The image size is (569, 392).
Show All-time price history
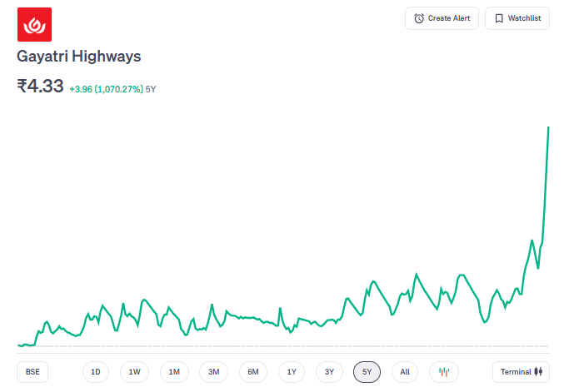405,372
